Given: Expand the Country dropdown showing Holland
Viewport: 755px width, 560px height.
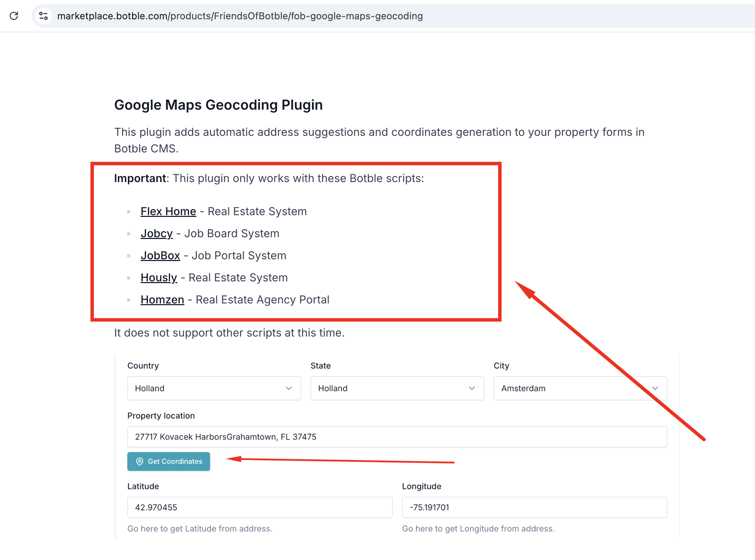Looking at the screenshot, I should click(214, 388).
